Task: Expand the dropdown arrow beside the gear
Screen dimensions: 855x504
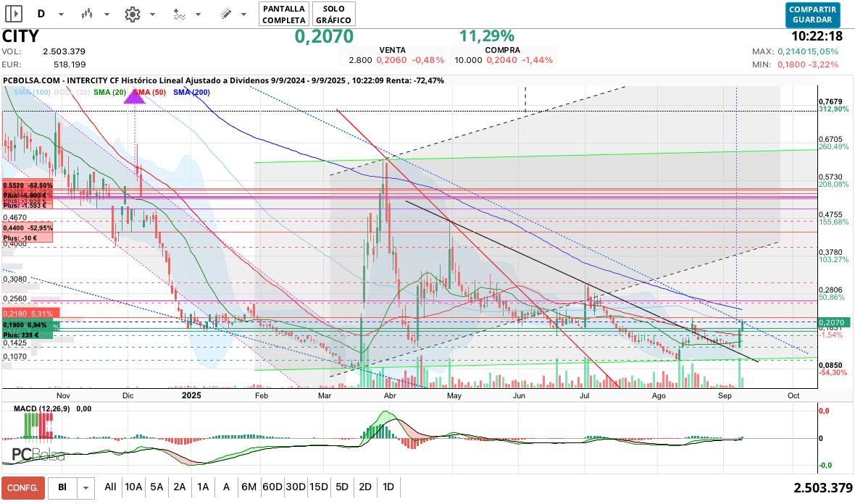Action: [153, 14]
